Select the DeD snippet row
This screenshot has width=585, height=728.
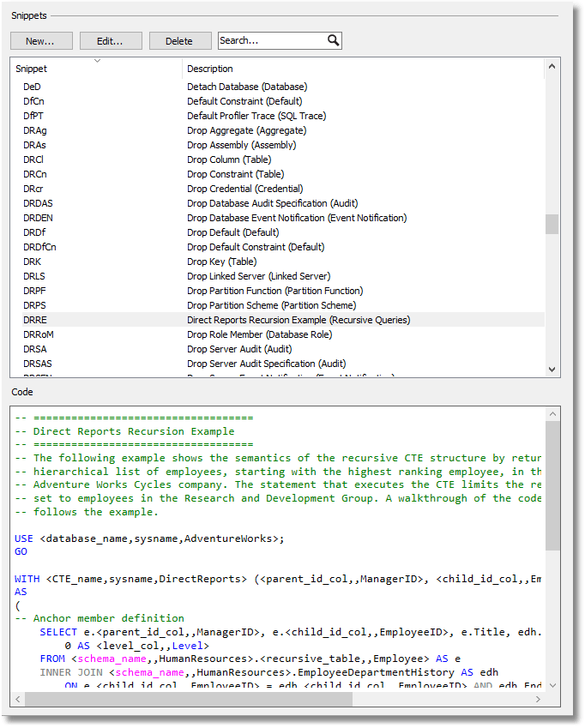click(283, 87)
